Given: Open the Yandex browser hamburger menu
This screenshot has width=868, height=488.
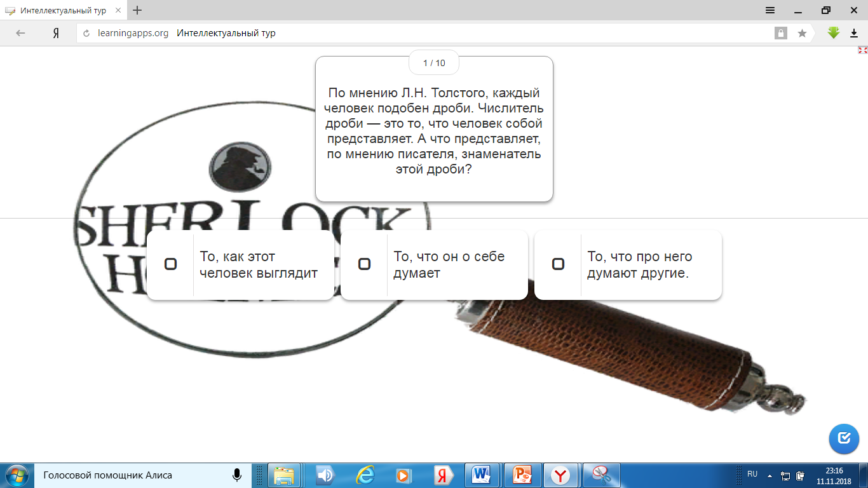Looking at the screenshot, I should click(770, 10).
